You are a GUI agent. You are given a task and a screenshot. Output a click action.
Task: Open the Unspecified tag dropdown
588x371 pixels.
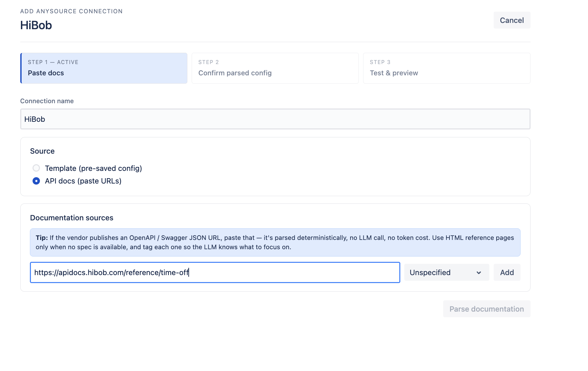tap(446, 272)
